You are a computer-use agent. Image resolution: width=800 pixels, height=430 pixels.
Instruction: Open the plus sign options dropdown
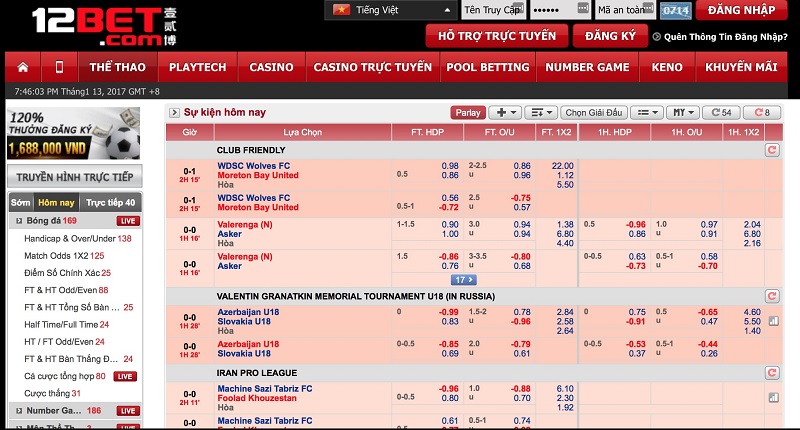506,113
